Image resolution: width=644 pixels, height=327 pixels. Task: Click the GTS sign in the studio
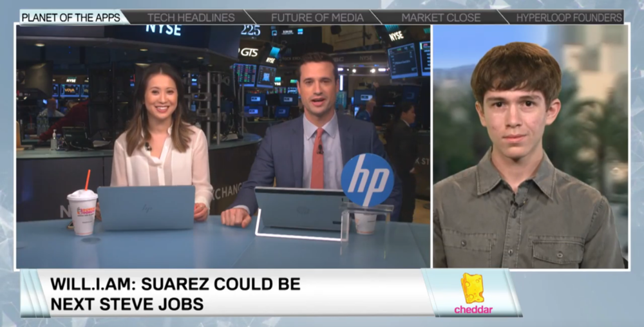[249, 51]
